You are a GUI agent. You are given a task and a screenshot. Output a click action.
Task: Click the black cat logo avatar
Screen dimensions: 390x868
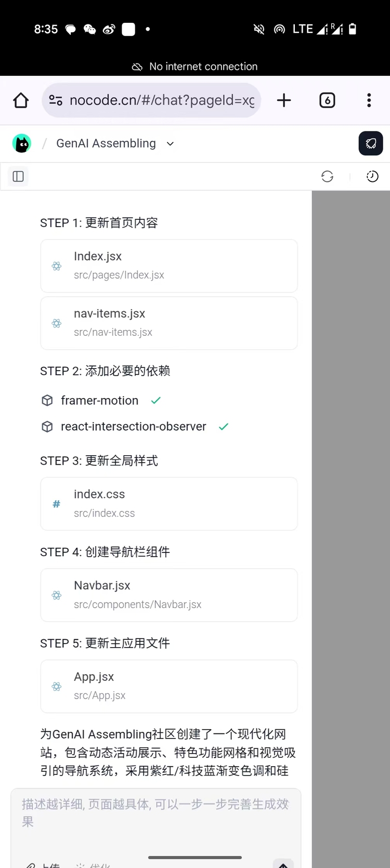pyautogui.click(x=22, y=143)
